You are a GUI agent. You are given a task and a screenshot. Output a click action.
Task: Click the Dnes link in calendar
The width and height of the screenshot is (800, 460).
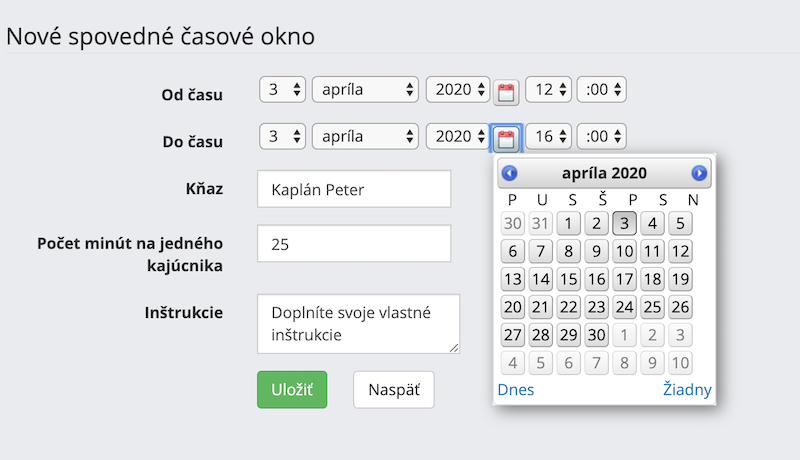515,390
